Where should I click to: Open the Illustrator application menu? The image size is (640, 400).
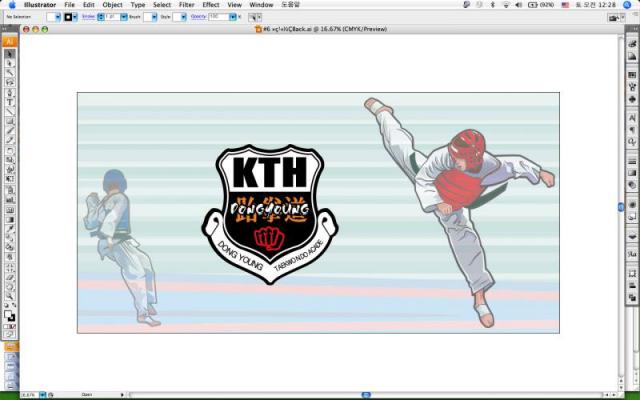tap(40, 4)
